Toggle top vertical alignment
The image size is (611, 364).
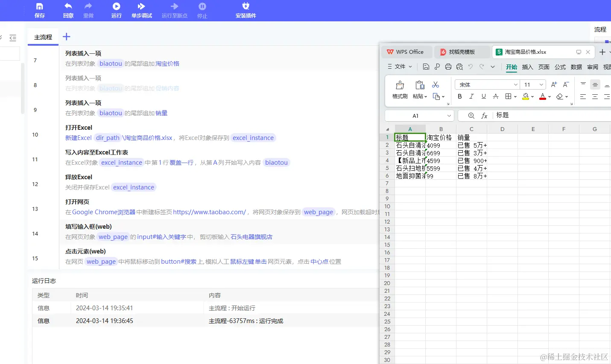pyautogui.click(x=583, y=84)
